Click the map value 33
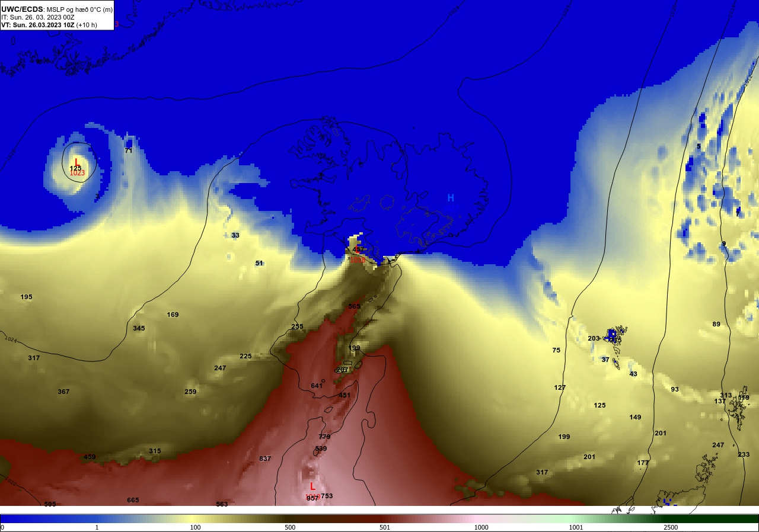This screenshot has width=759, height=532. (235, 235)
